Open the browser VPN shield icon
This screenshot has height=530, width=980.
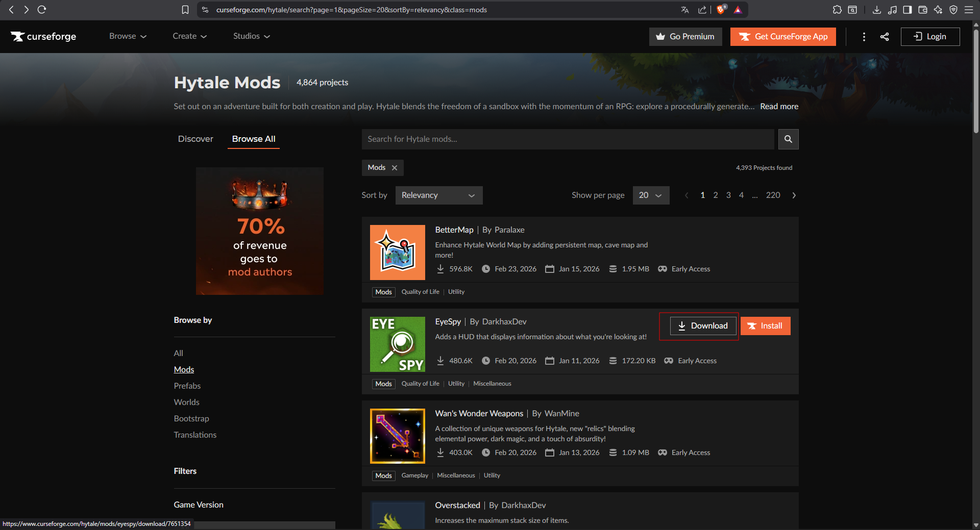[953, 10]
